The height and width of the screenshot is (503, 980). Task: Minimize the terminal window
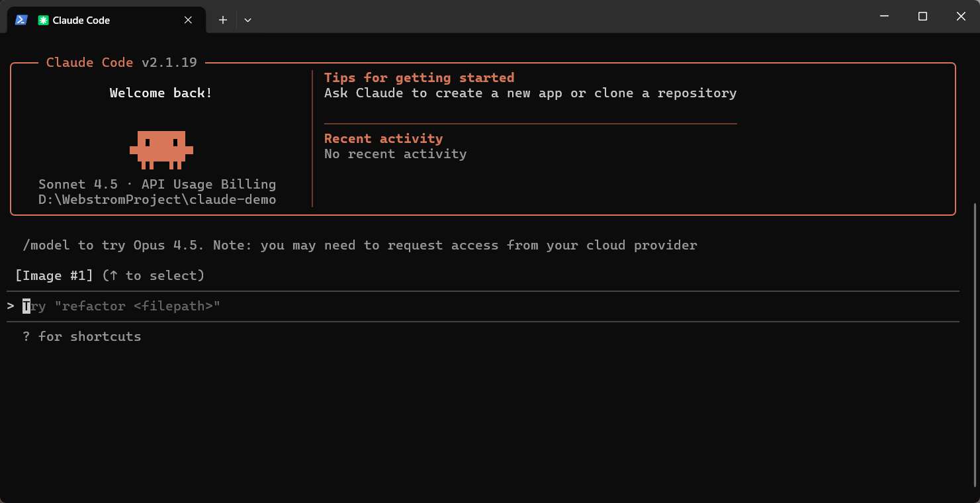click(884, 17)
